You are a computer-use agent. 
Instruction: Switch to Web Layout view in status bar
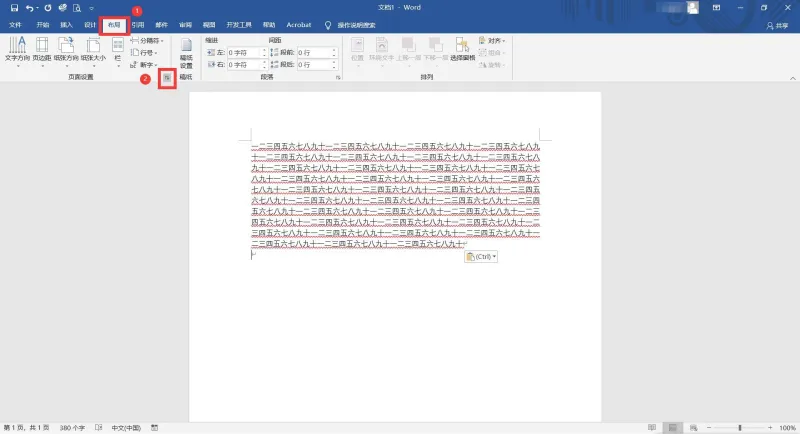[693, 427]
